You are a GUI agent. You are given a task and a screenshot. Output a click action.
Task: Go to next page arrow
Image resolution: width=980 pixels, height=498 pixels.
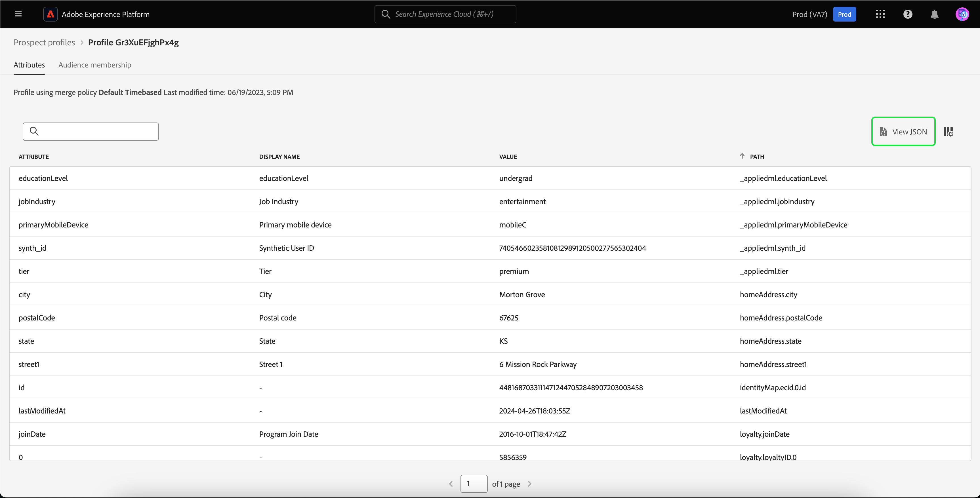529,484
